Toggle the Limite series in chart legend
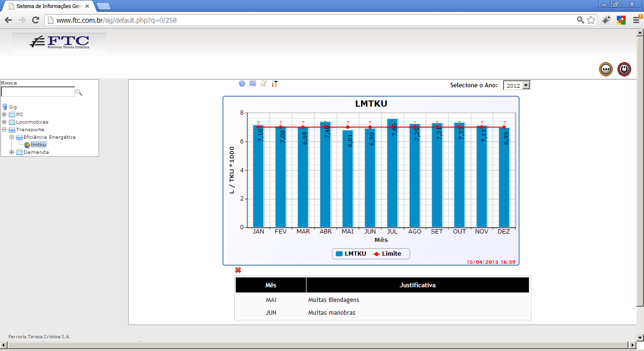This screenshot has height=351, width=644. click(x=387, y=254)
